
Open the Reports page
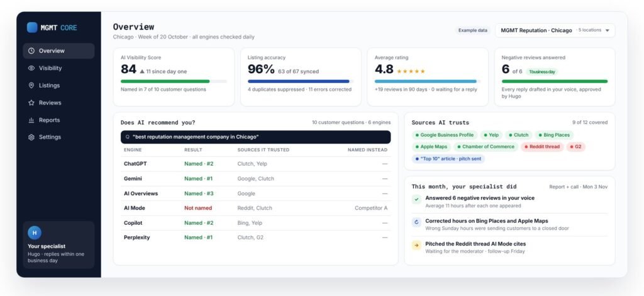pos(58,120)
